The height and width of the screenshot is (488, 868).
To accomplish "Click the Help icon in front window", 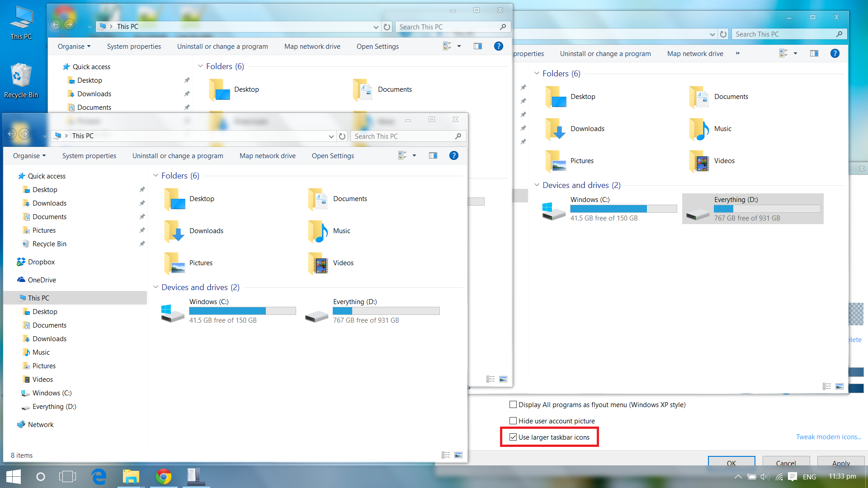I will (x=453, y=155).
